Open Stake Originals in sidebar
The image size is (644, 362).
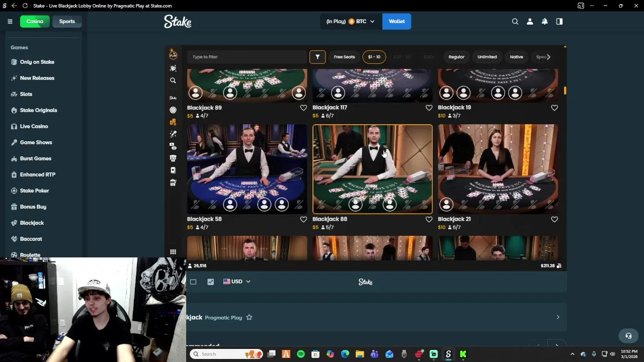coord(38,110)
